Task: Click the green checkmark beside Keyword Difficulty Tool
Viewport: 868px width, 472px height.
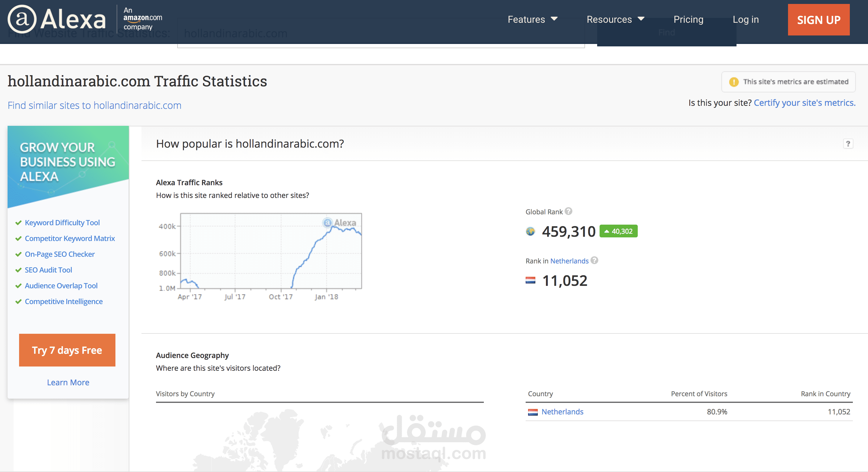Action: pyautogui.click(x=18, y=223)
